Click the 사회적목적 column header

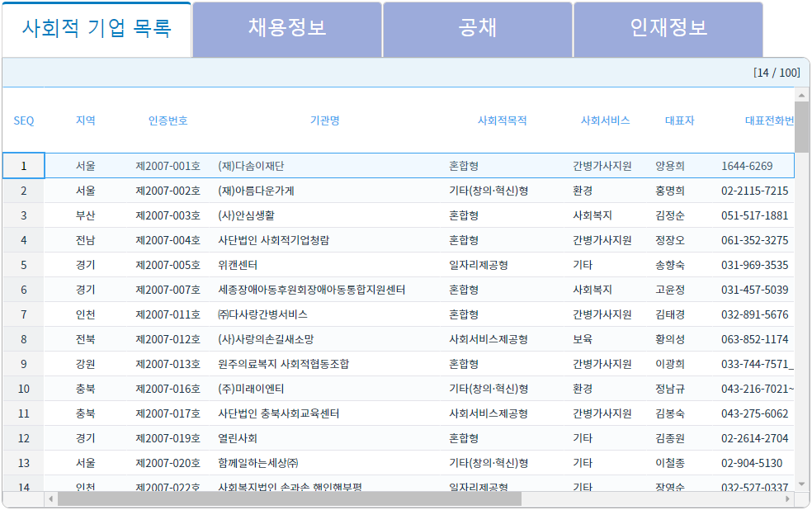pos(502,120)
